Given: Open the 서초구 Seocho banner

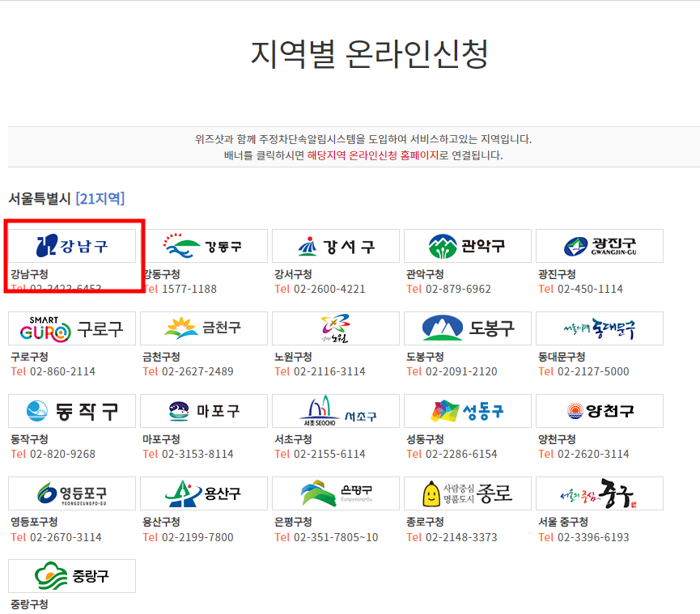Looking at the screenshot, I should point(336,411).
